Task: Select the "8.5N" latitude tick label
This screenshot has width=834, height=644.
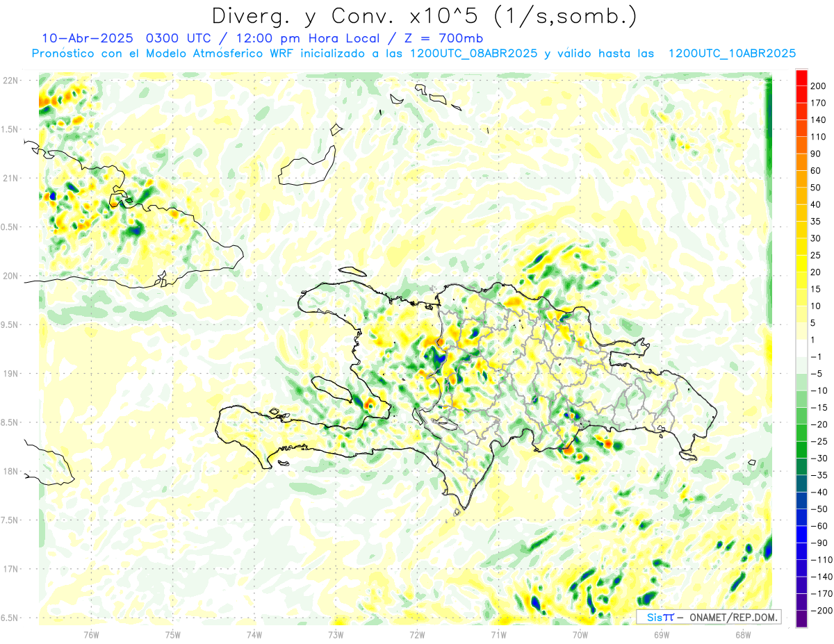Action: point(10,422)
